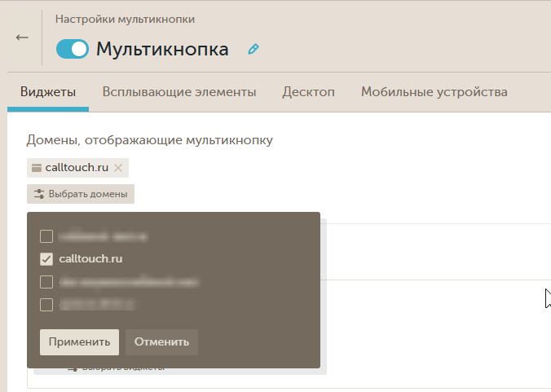Go to the Мобильные устройства tab
The image size is (551, 392).
[434, 92]
